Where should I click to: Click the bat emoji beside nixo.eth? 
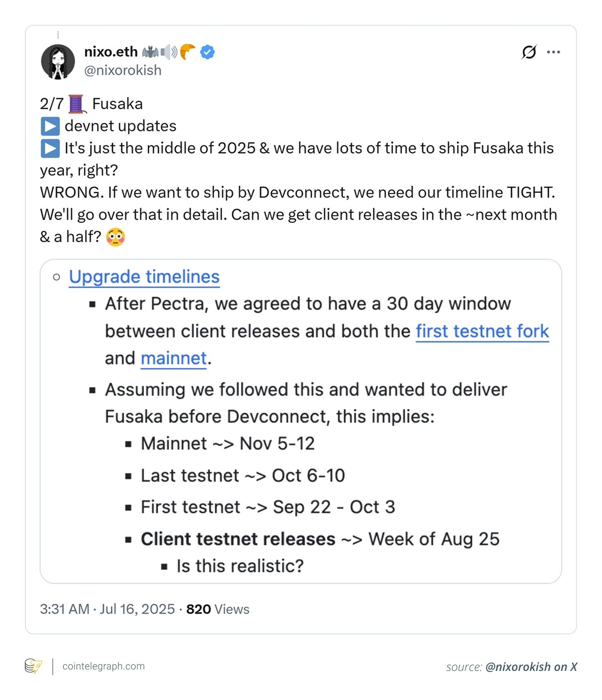tap(150, 52)
